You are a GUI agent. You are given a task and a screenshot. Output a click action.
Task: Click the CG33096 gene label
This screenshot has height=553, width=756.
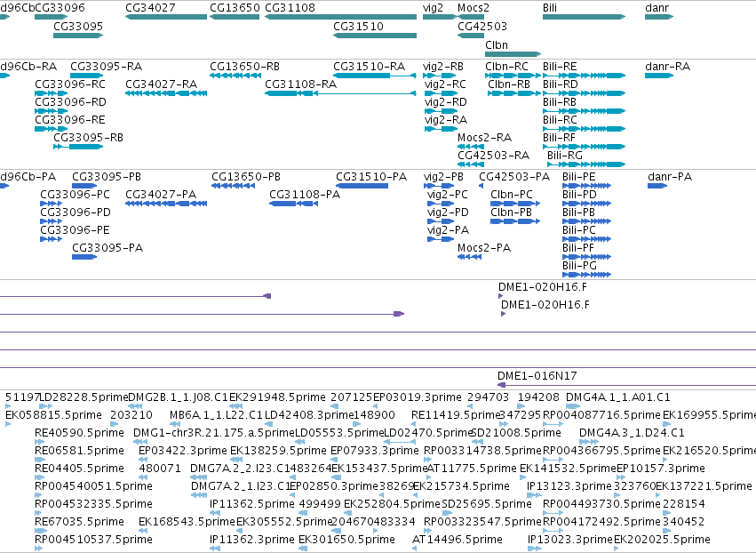pyautogui.click(x=60, y=8)
